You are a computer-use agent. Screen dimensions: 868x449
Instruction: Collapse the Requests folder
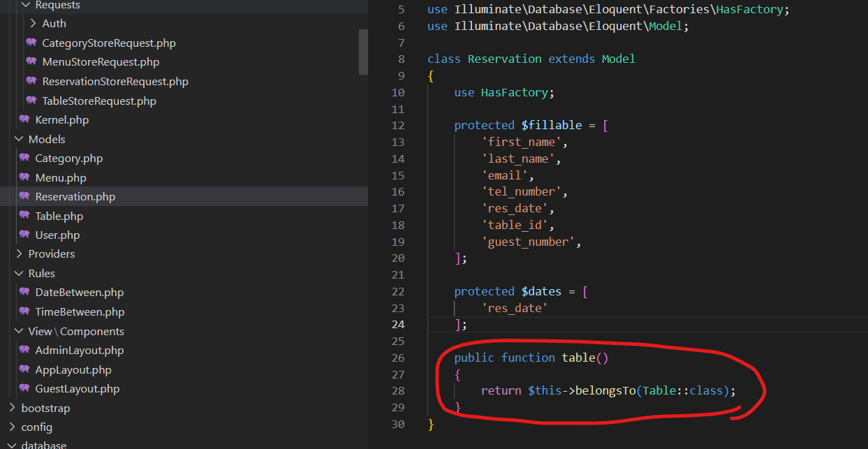tap(26, 5)
